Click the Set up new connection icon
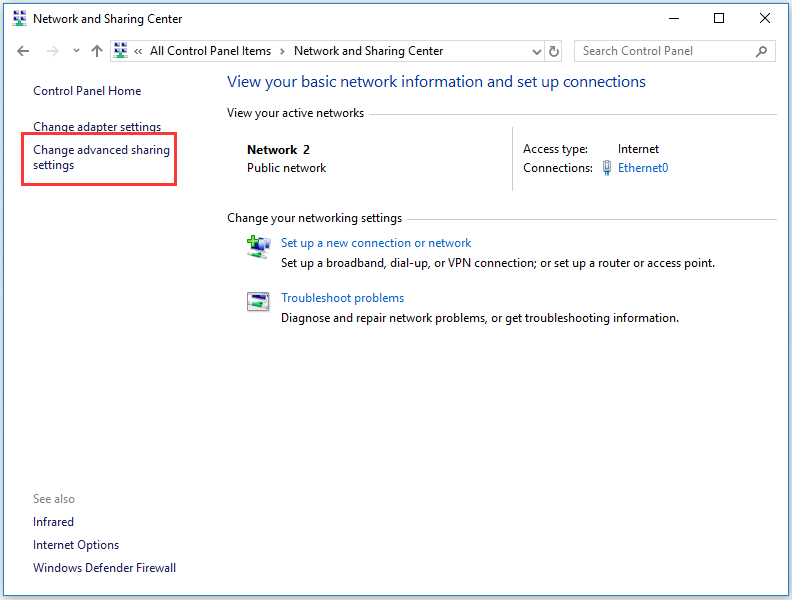792x600 pixels. [258, 246]
